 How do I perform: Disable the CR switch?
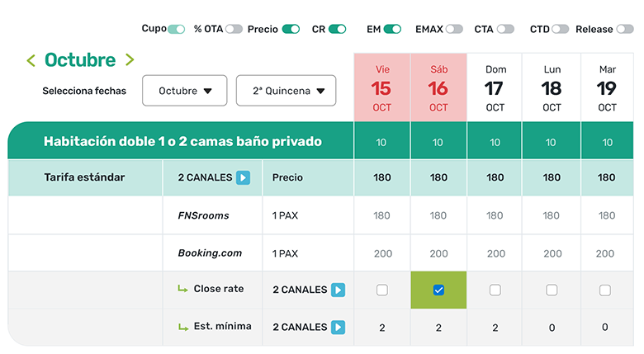coord(337,29)
